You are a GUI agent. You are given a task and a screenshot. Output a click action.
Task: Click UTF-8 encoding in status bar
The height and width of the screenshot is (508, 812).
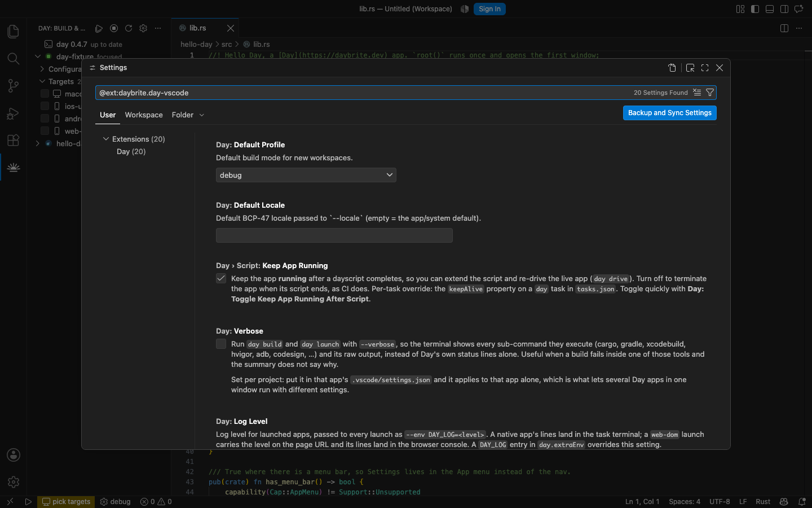720,502
